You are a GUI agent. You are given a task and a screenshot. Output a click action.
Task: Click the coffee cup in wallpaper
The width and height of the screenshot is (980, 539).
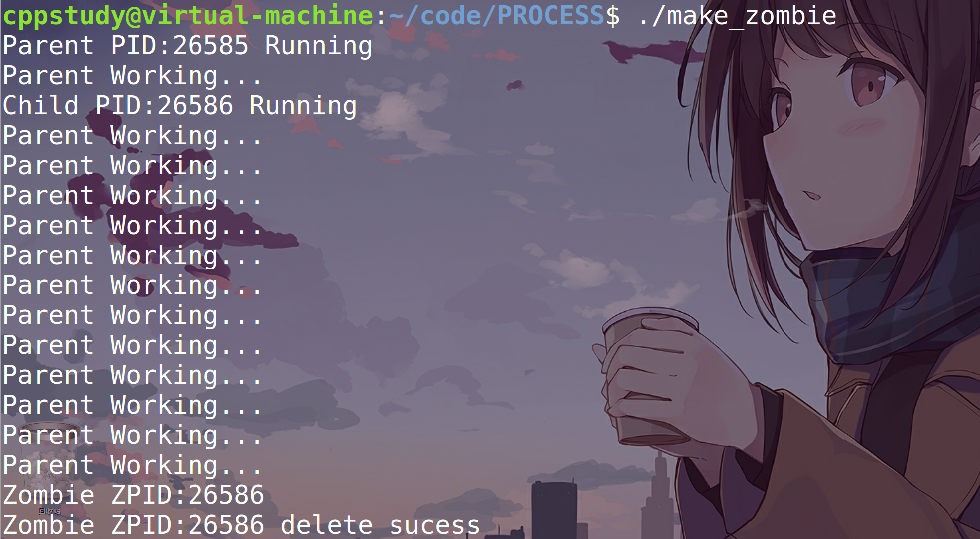[648, 377]
